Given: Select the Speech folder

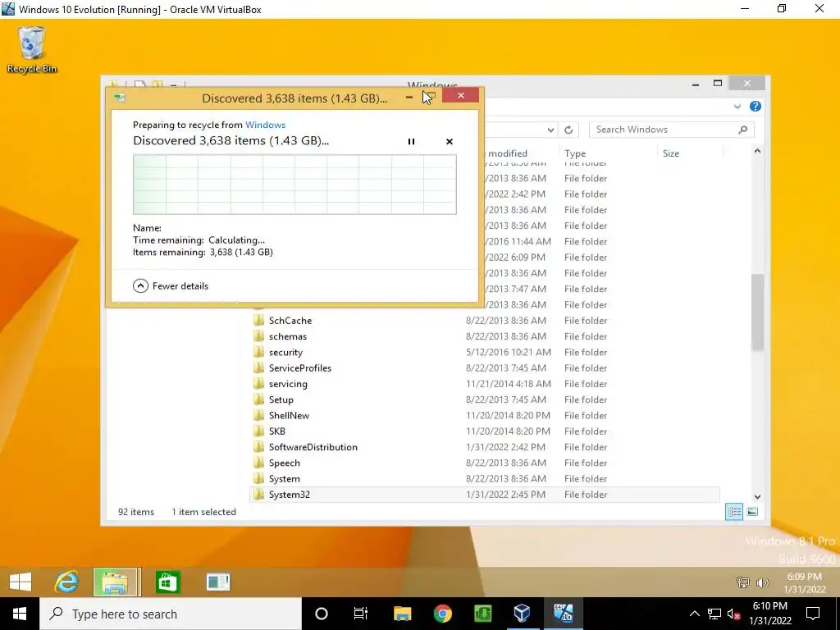Looking at the screenshot, I should coord(284,463).
